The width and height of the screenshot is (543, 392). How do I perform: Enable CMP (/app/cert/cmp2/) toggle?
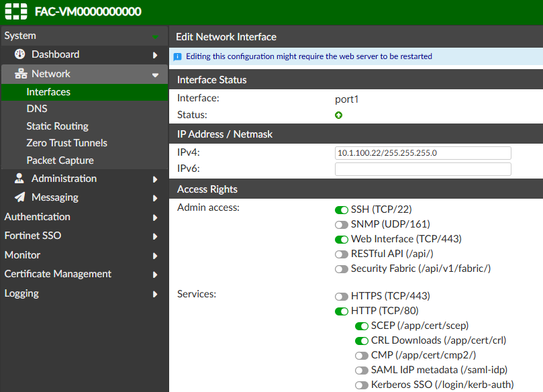(x=362, y=356)
